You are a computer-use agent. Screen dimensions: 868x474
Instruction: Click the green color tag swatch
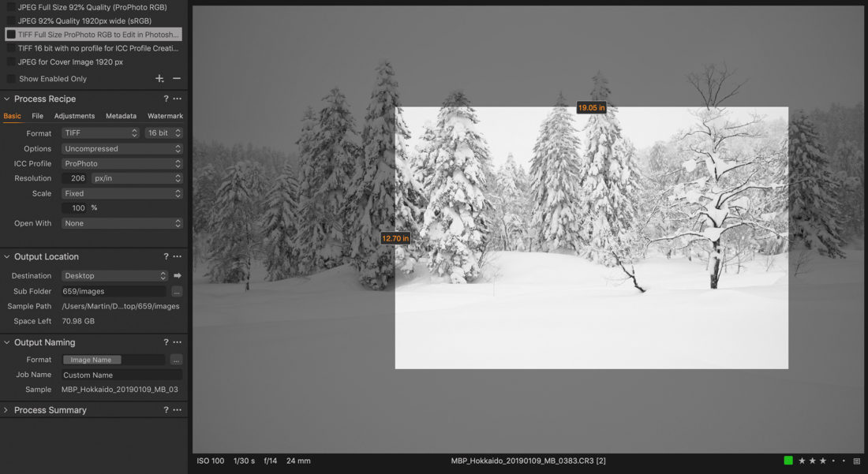[788, 461]
